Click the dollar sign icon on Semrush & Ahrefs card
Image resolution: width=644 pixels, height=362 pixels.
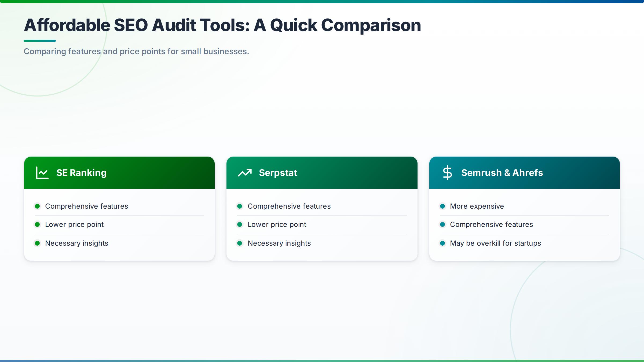(x=448, y=172)
